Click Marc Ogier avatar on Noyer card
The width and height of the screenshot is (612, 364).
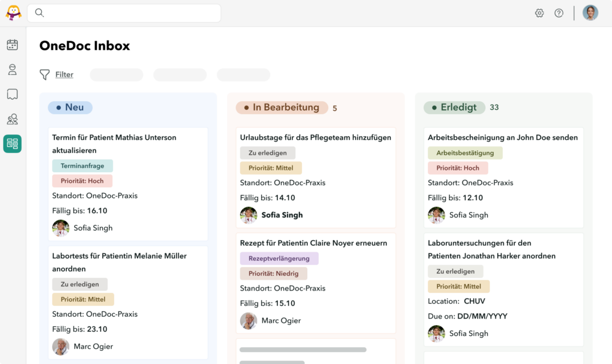pyautogui.click(x=248, y=321)
